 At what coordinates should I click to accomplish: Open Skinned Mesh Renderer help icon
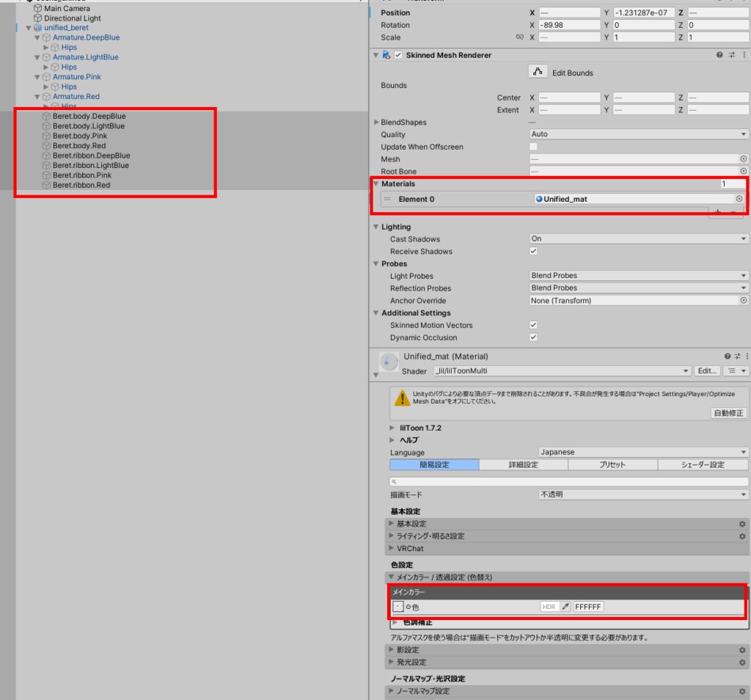719,55
